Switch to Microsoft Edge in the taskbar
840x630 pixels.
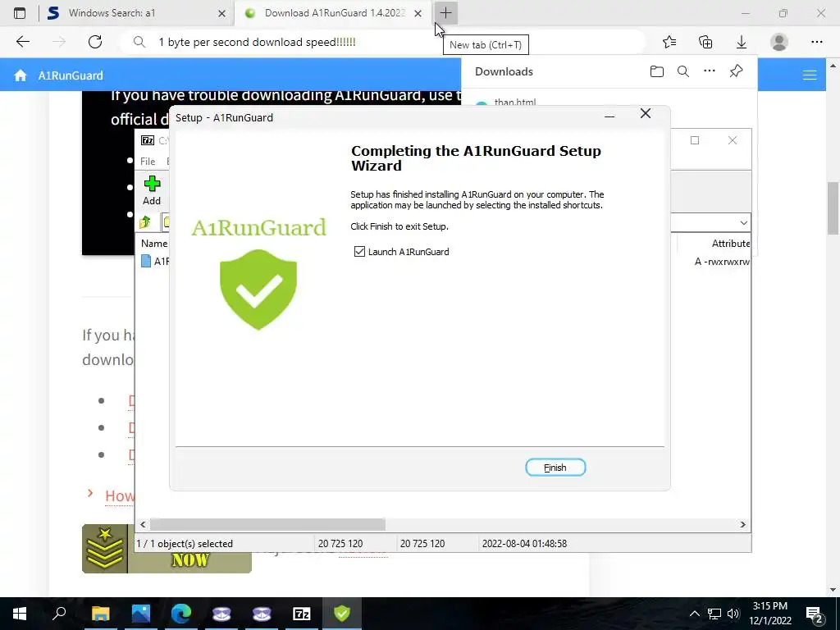click(x=181, y=614)
